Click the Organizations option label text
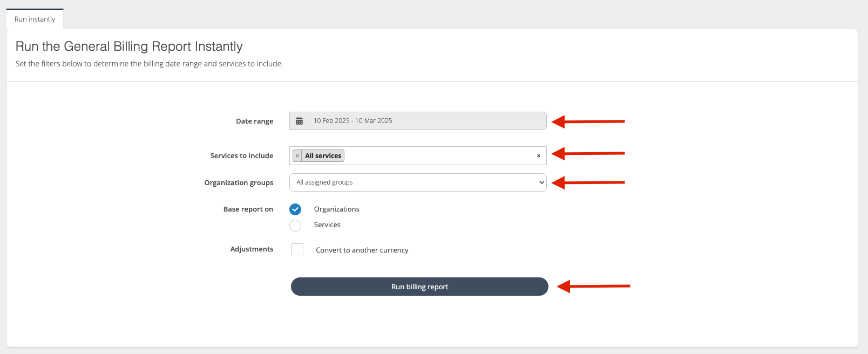The image size is (868, 354). (x=336, y=209)
